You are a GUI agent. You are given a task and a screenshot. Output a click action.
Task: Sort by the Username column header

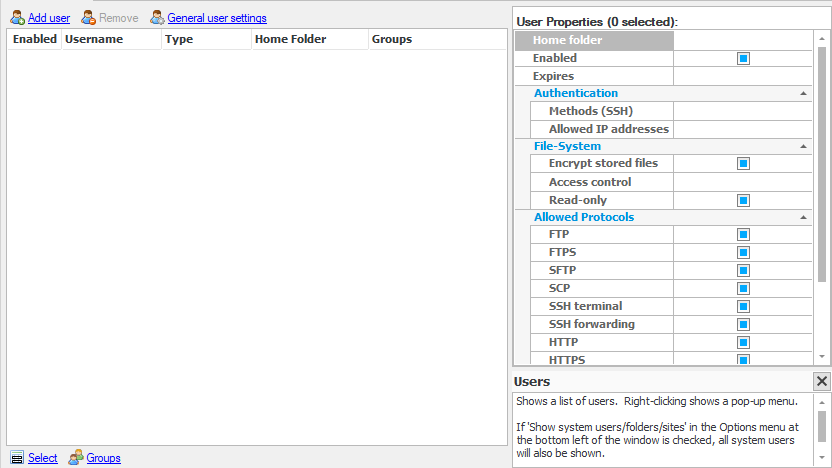pyautogui.click(x=111, y=39)
